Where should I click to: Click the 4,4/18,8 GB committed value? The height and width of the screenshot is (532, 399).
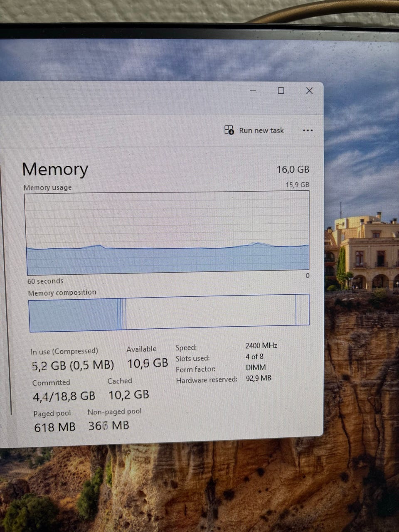[x=64, y=397]
